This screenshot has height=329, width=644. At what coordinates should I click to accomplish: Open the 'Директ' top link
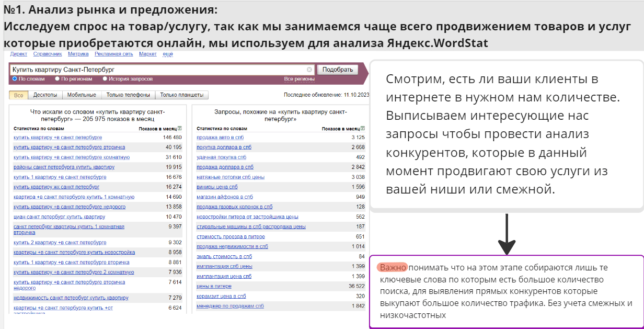coord(19,54)
